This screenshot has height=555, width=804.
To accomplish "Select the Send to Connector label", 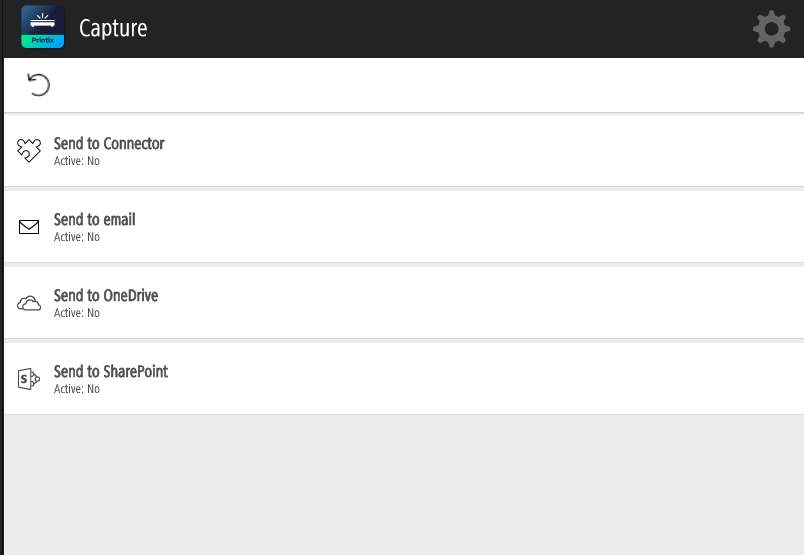I will [x=109, y=144].
